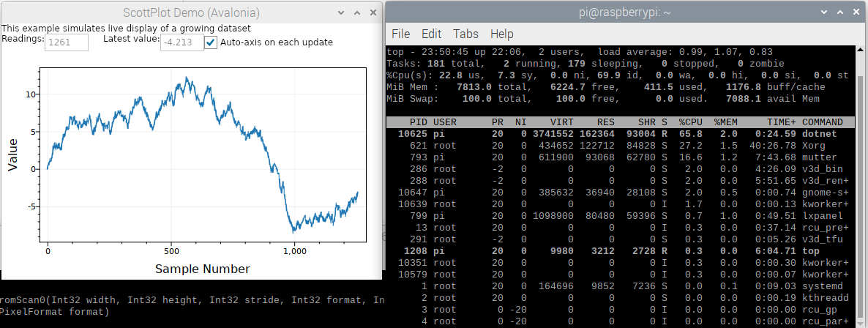Click PID 10625 in top list
Screen dimensions: 868x328
(x=411, y=134)
